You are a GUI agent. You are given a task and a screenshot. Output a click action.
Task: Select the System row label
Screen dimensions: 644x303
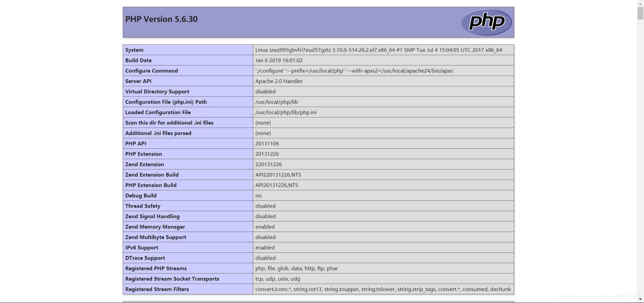point(134,50)
